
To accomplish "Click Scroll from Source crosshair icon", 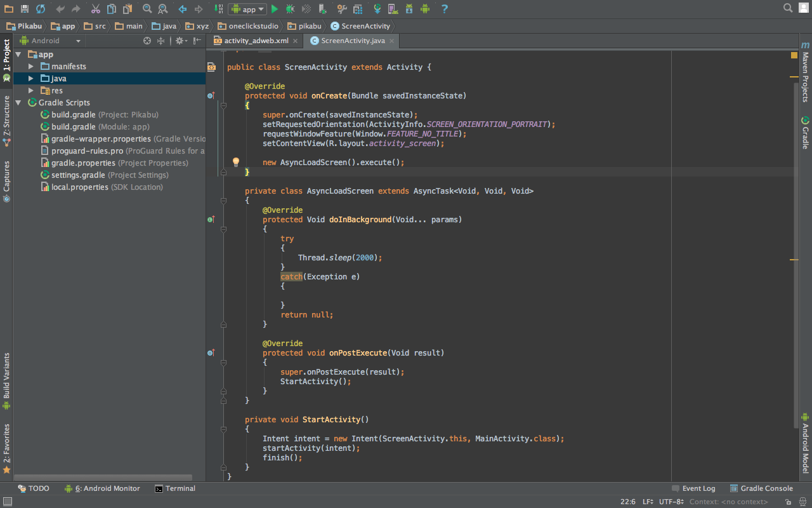I will pos(147,41).
